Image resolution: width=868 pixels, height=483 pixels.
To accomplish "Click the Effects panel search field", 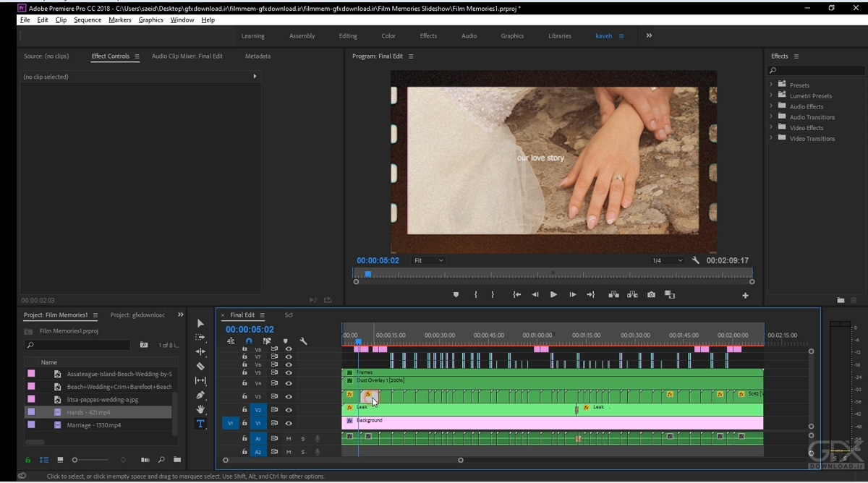I will point(816,71).
